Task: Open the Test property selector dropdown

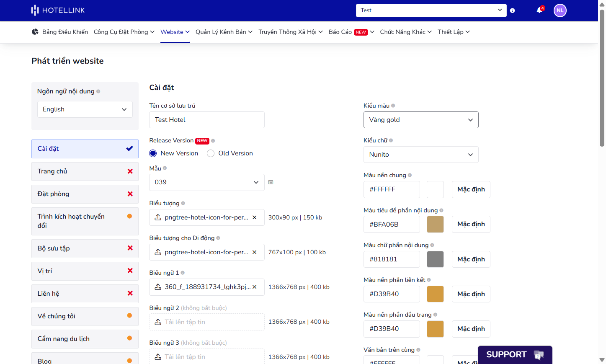Action: point(431,10)
